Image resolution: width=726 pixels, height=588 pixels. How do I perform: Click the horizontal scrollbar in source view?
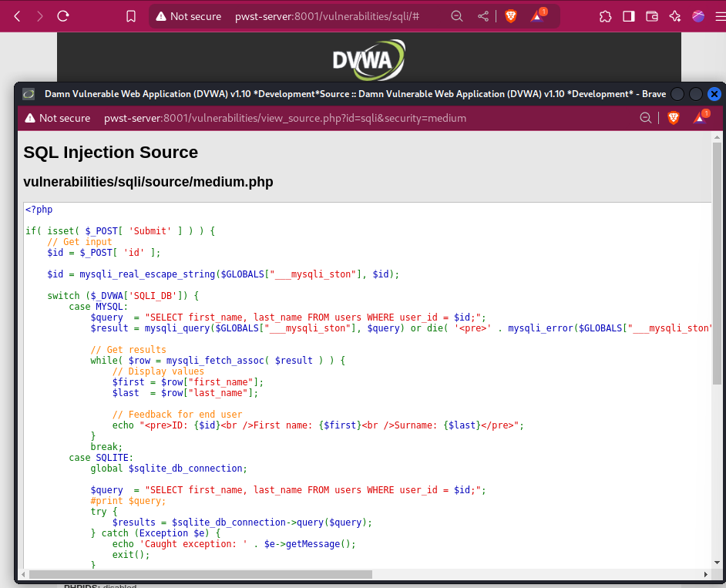point(200,574)
